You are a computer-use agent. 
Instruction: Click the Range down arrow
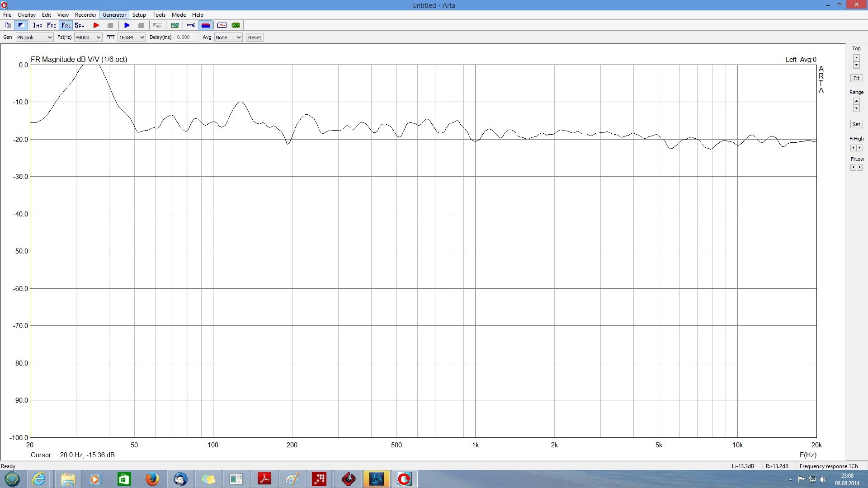[856, 108]
